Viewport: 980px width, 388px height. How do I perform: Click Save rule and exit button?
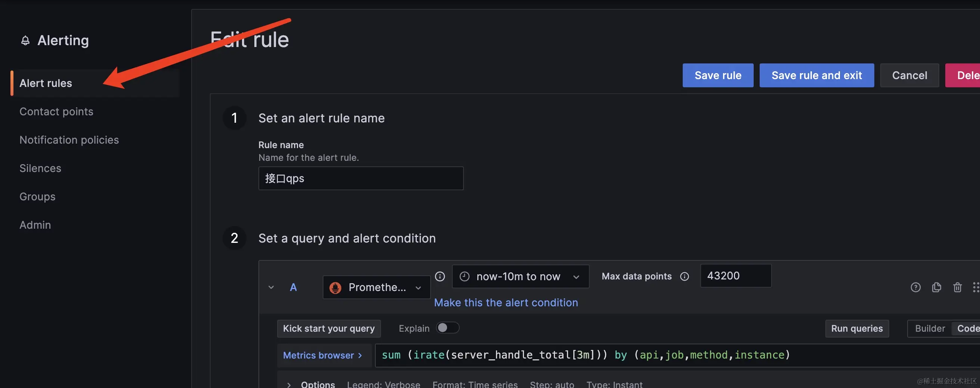click(x=816, y=75)
